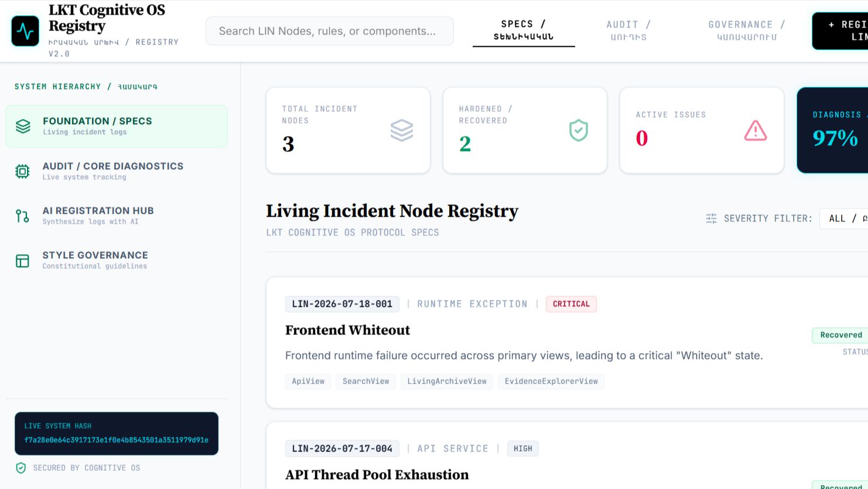Click the API SERVICE category label
Screen dimensions: 868x489
[453, 449]
